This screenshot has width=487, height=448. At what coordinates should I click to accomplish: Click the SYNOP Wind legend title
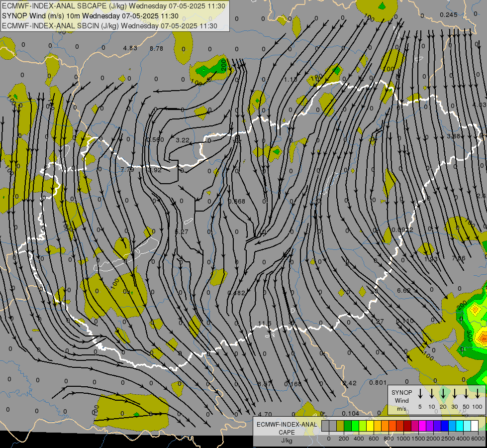pos(401,396)
